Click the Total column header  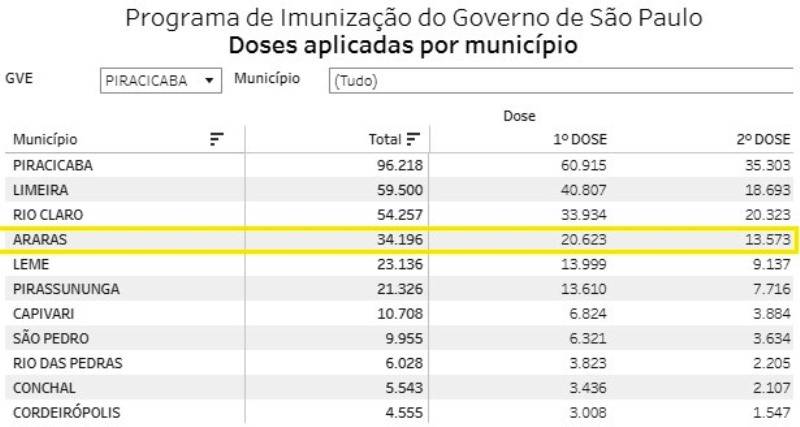[385, 140]
